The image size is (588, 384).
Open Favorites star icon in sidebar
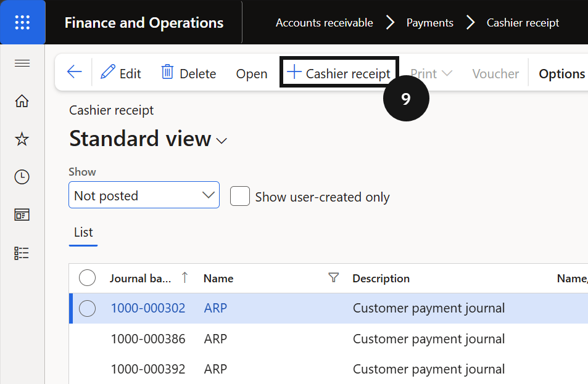[x=22, y=139]
